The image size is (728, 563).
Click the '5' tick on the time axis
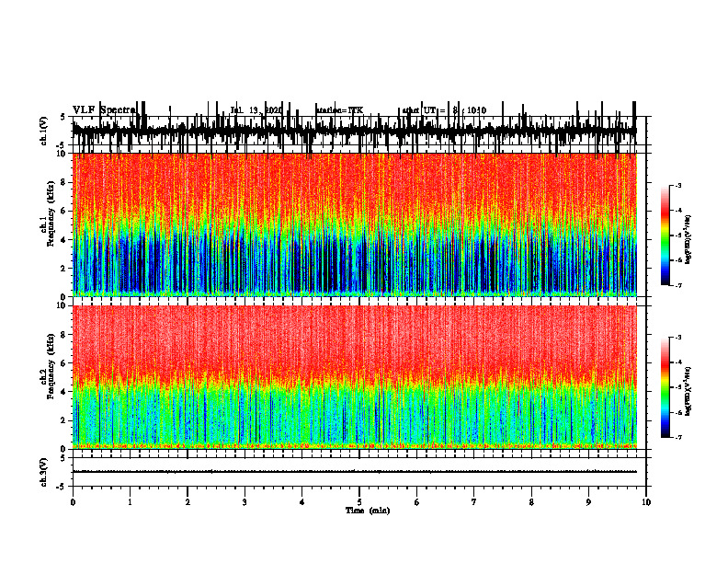[x=359, y=502]
